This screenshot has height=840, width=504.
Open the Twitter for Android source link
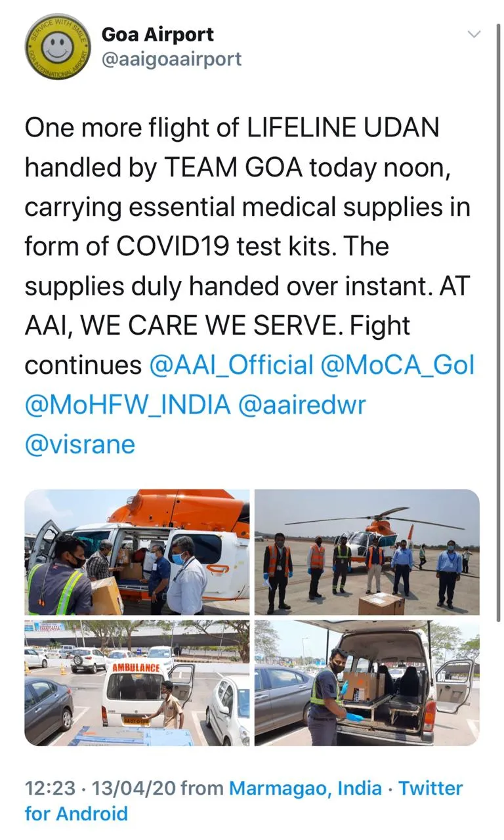pyautogui.click(x=244, y=801)
